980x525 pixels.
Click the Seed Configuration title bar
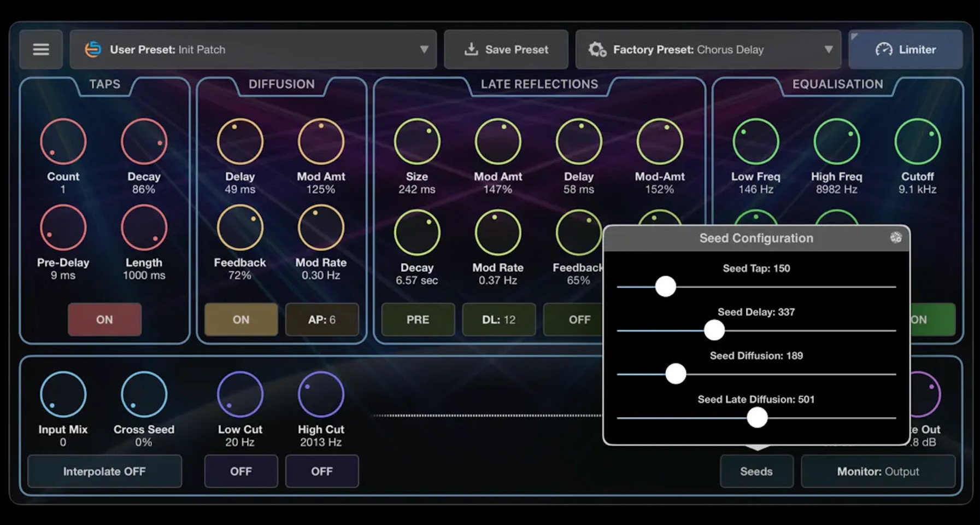pyautogui.click(x=756, y=238)
